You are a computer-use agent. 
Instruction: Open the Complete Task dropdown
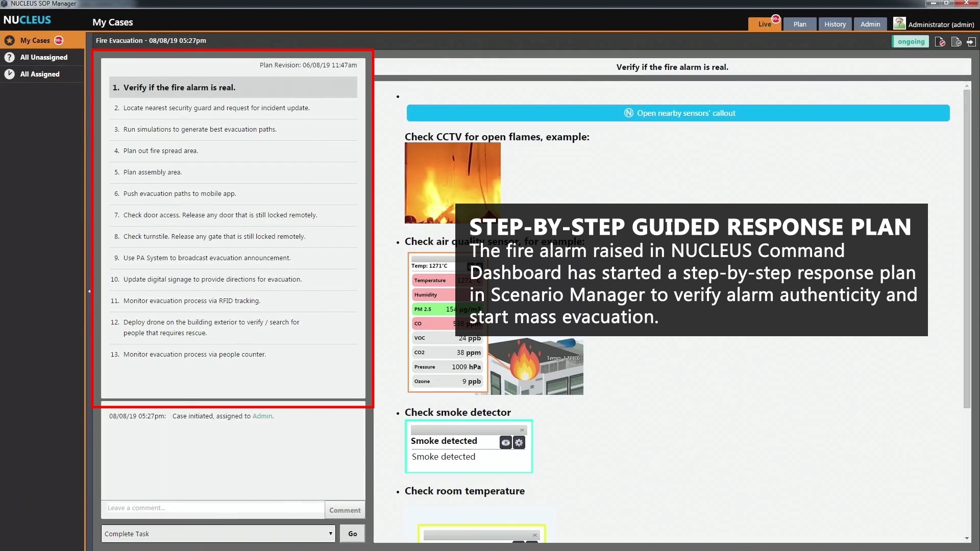218,534
